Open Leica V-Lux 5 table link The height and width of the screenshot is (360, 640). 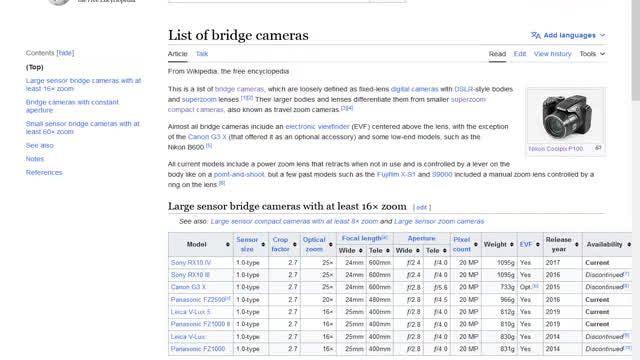[190, 312]
